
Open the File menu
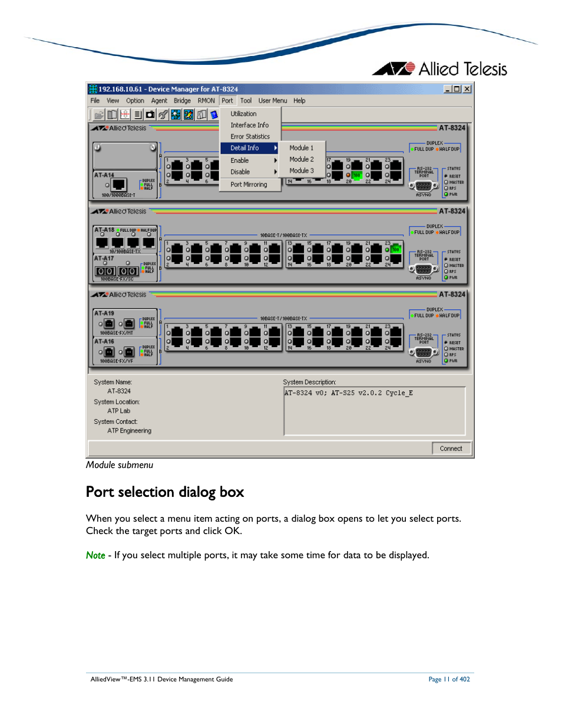tap(95, 101)
